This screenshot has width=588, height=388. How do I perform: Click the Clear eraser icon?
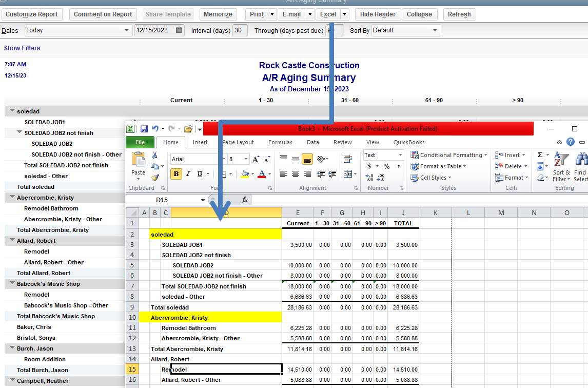click(540, 178)
